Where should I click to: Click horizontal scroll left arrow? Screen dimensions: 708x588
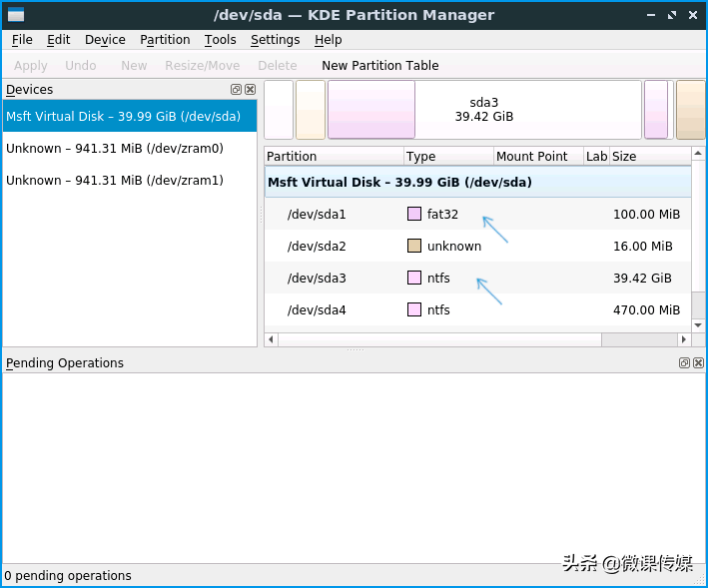271,339
